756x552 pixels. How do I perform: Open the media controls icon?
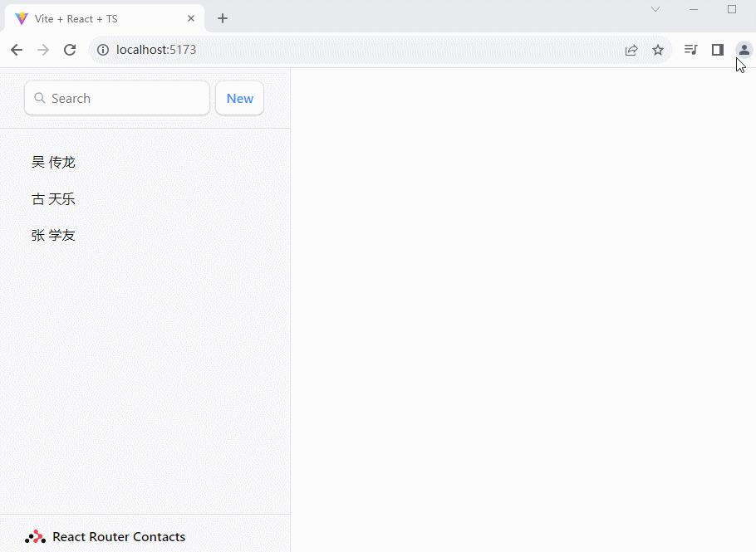(x=690, y=50)
